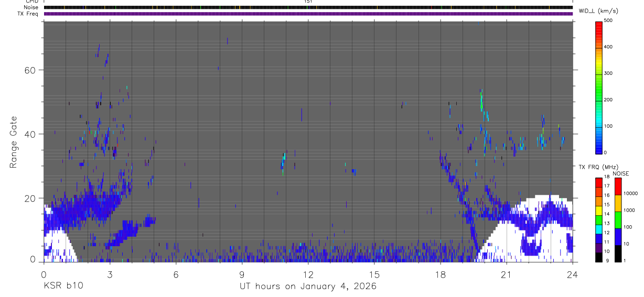The width and height of the screenshot is (644, 297).
Task: Click x-axis tick label '12'
Action: tap(308, 274)
